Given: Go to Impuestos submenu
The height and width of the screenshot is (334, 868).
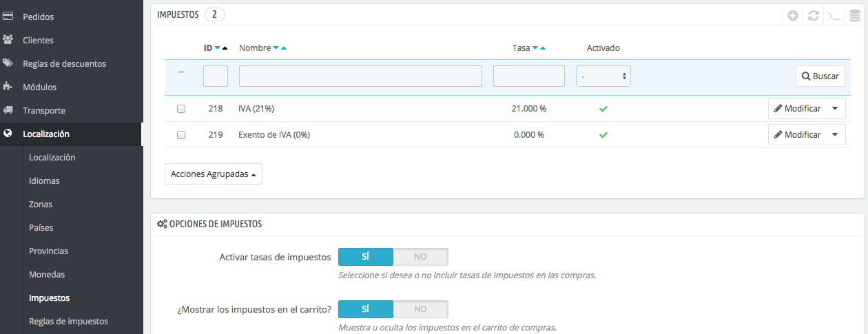Looking at the screenshot, I should point(50,298).
